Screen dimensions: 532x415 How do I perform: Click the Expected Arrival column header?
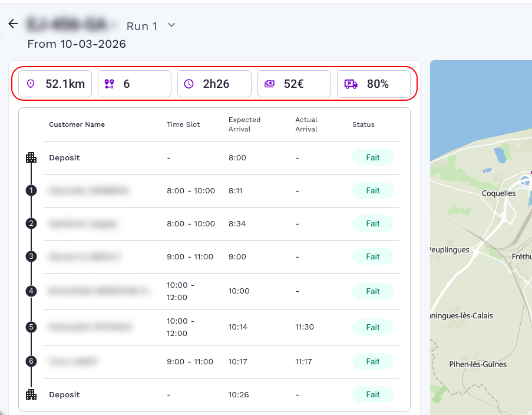tap(244, 124)
